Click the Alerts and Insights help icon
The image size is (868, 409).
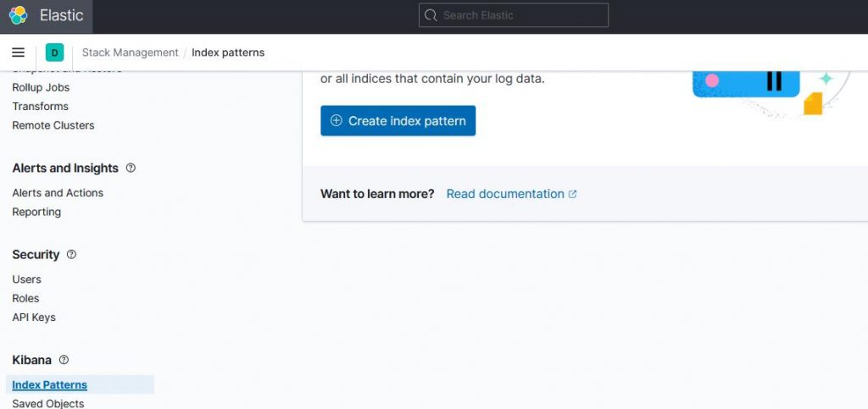click(131, 168)
